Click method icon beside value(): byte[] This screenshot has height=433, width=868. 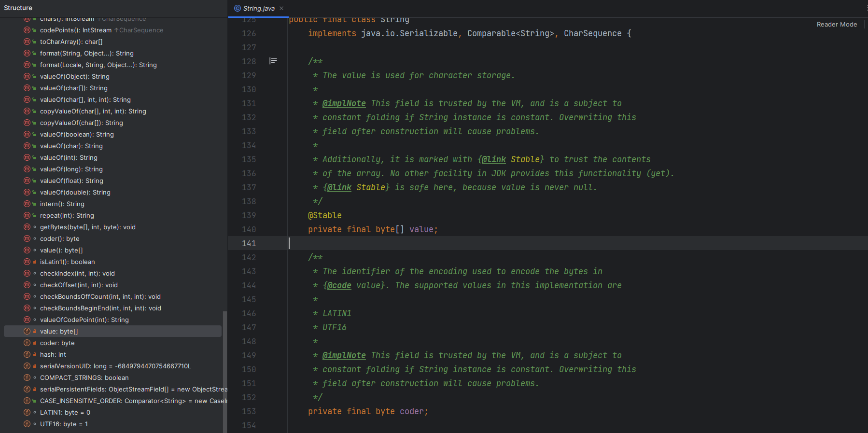tap(27, 250)
